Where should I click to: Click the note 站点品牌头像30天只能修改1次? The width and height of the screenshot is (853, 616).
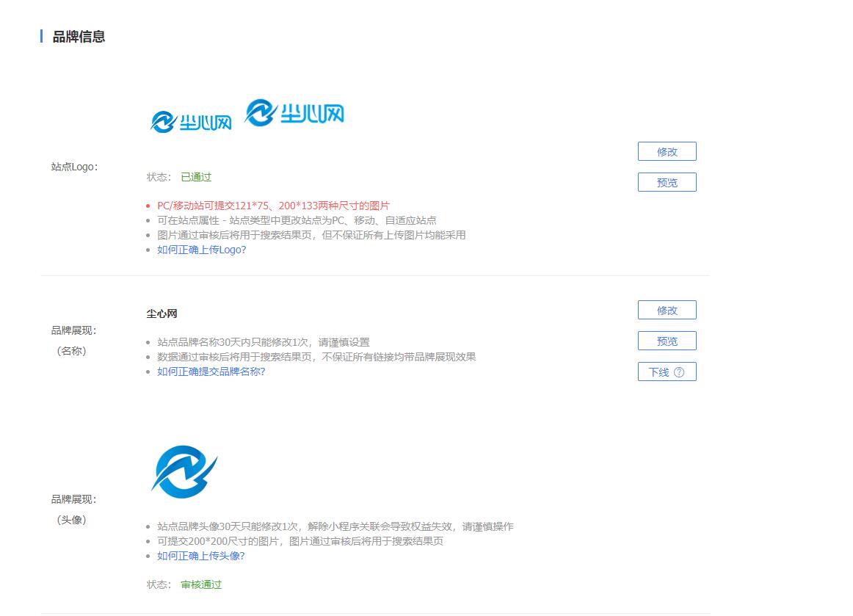pyautogui.click(x=335, y=526)
